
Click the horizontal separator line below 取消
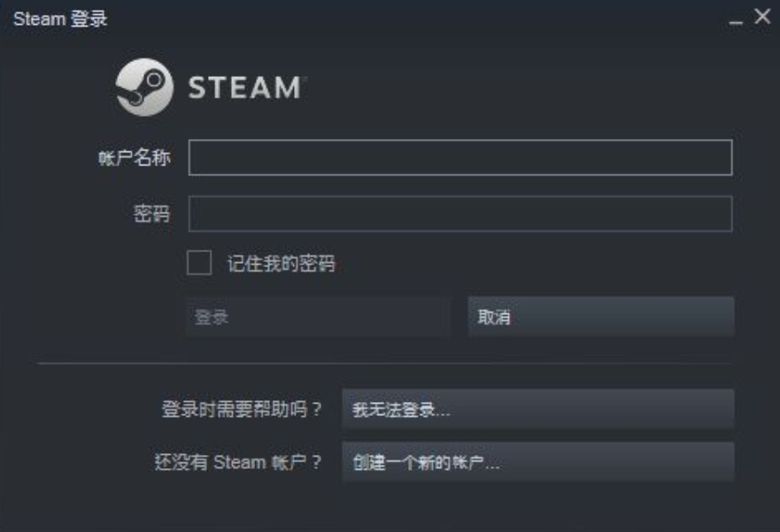pos(384,364)
